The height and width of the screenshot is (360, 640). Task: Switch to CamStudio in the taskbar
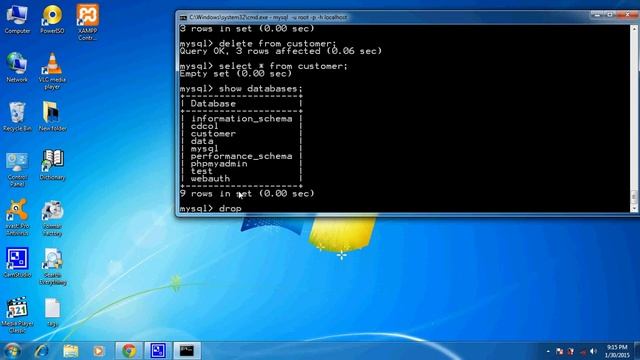(158, 351)
